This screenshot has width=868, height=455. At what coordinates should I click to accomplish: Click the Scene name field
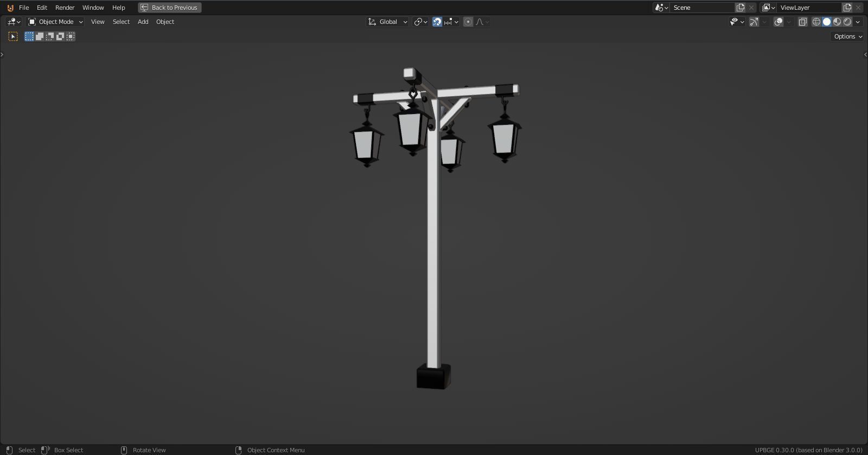(x=703, y=8)
